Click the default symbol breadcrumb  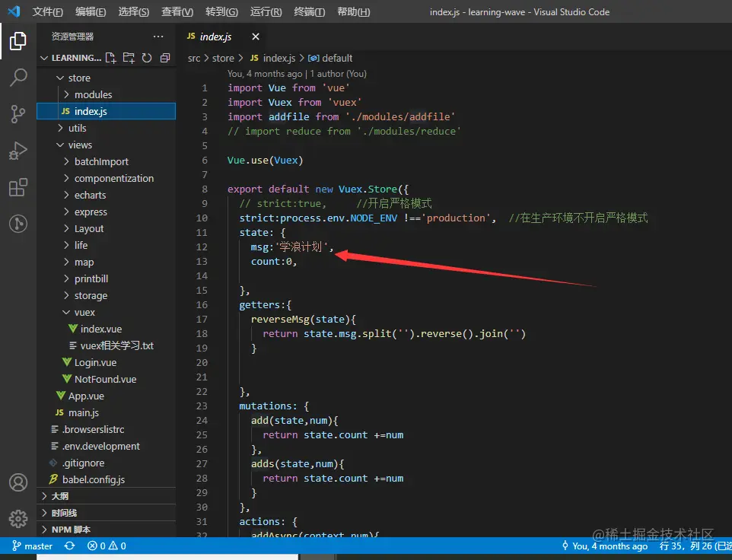[330, 59]
